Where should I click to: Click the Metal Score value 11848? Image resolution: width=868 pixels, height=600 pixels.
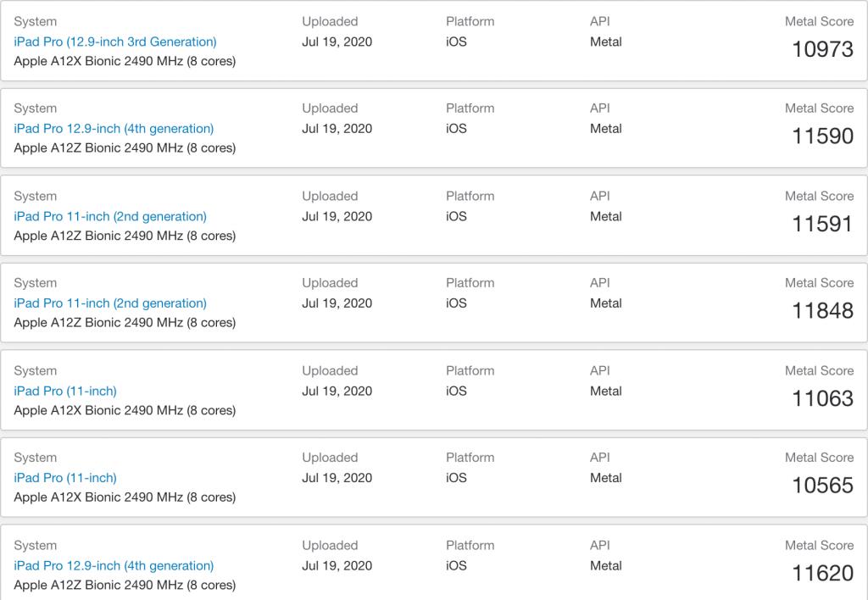click(822, 311)
